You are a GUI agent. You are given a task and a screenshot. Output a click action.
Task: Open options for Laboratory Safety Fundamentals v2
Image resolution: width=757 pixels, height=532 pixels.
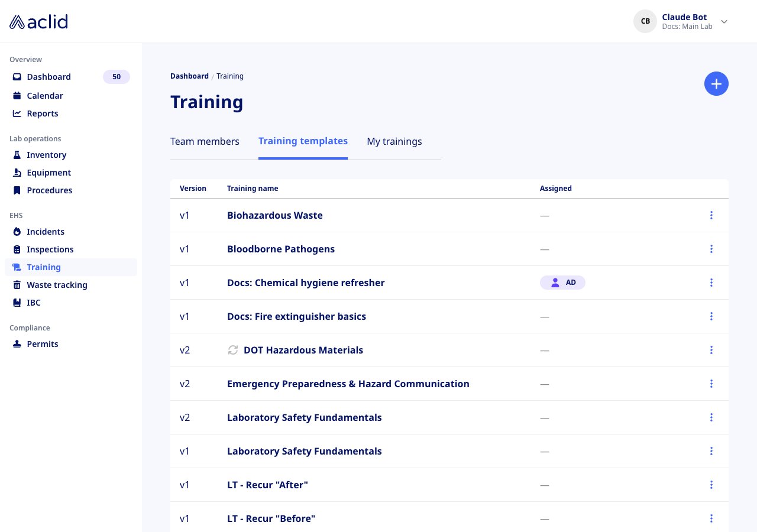711,417
